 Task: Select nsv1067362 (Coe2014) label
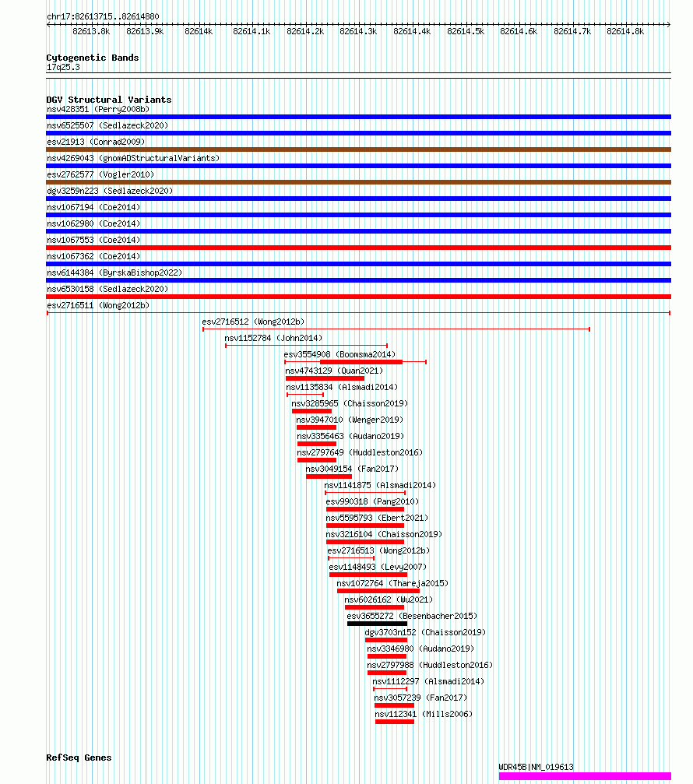93,256
